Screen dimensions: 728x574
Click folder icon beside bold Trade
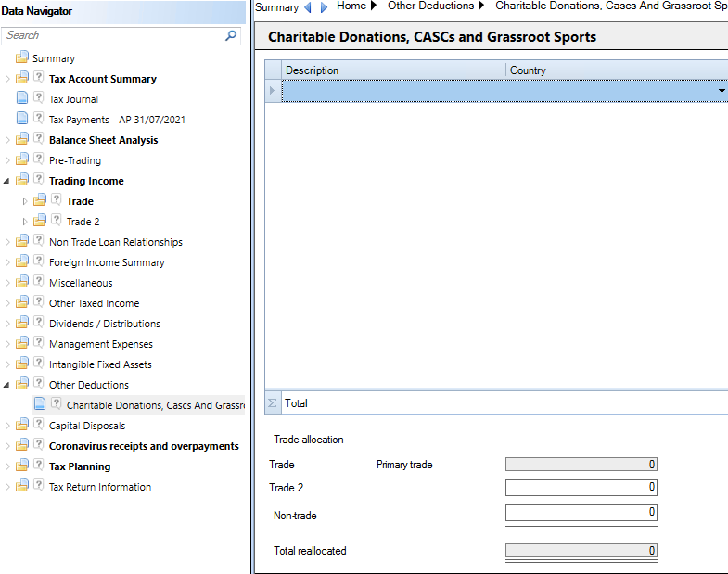click(40, 200)
